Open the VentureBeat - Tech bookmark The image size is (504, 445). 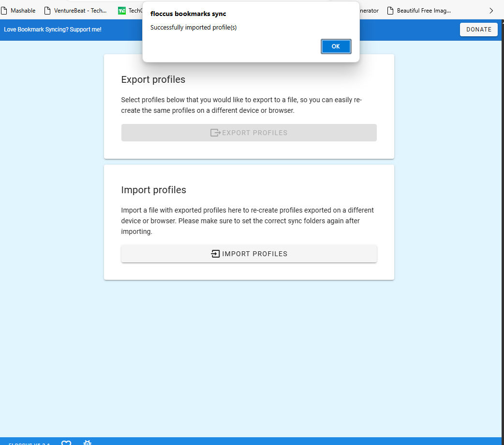75,11
